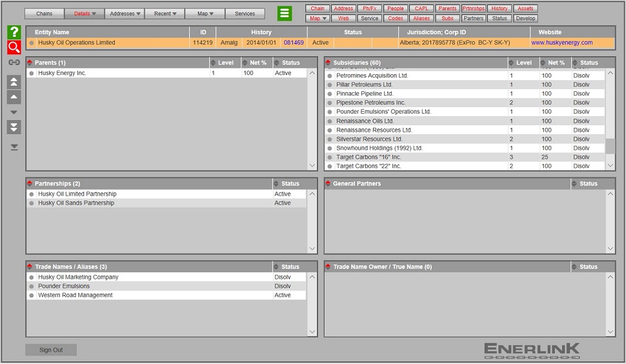Click the red search magnifier icon
The height and width of the screenshot is (364, 626).
pyautogui.click(x=14, y=47)
